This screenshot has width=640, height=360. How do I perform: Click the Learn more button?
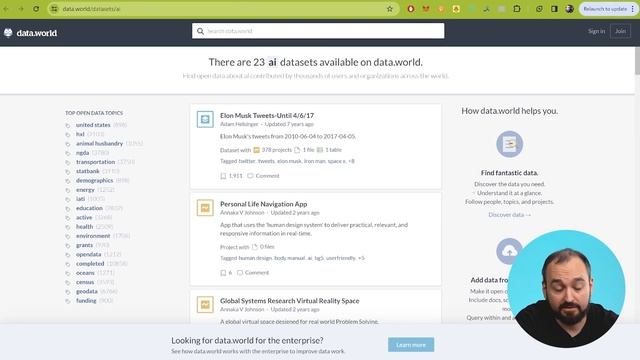(x=411, y=345)
